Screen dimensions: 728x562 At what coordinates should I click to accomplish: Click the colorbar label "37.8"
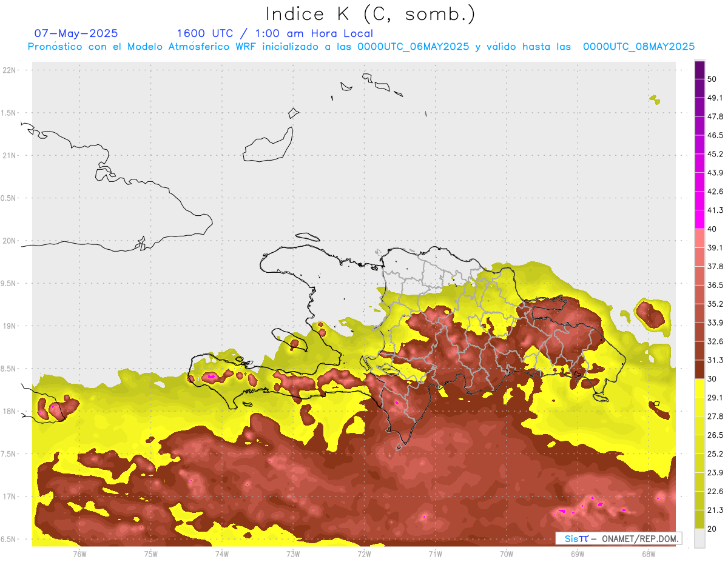click(x=715, y=266)
